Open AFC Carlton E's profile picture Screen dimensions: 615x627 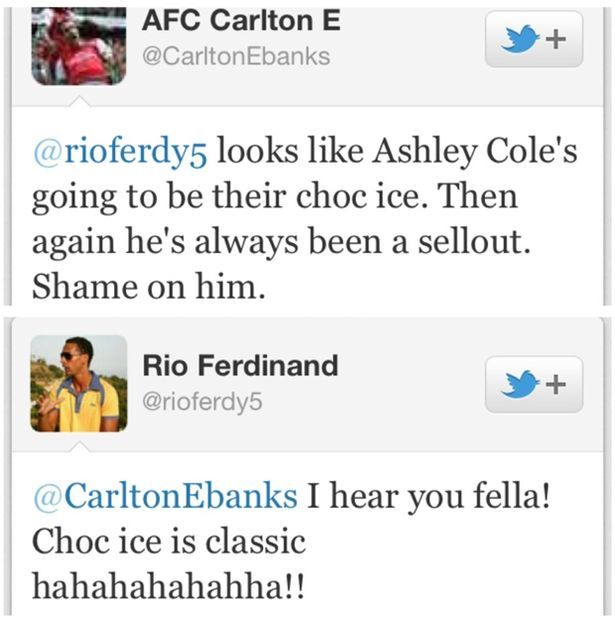[x=78, y=47]
